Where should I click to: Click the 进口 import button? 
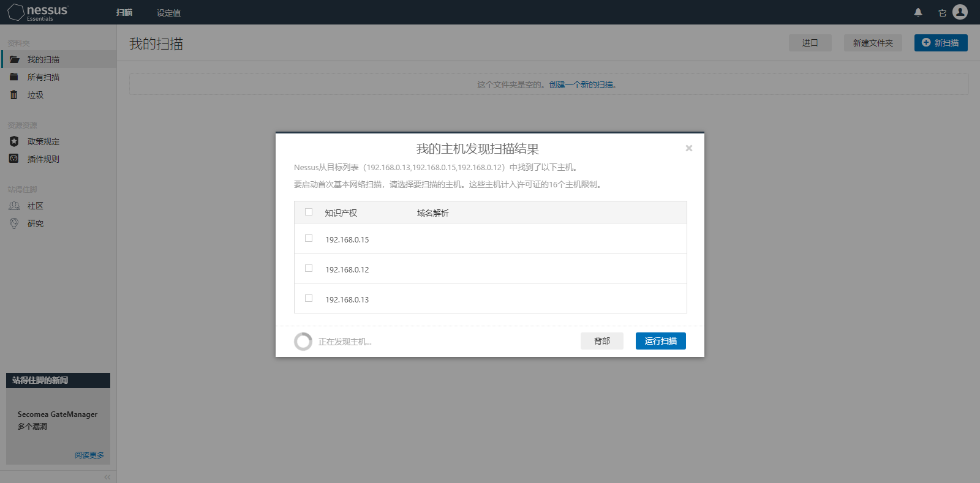pos(810,43)
